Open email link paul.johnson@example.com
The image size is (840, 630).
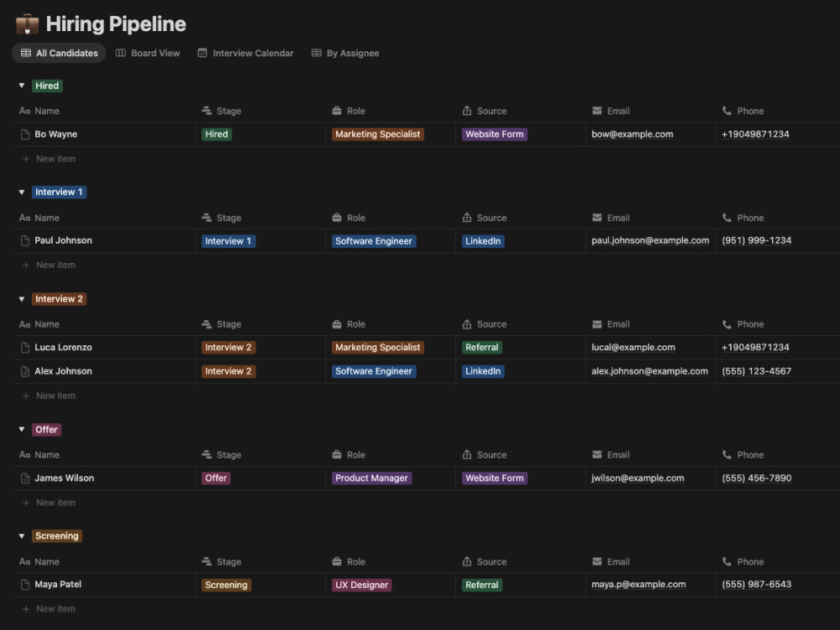click(x=650, y=240)
